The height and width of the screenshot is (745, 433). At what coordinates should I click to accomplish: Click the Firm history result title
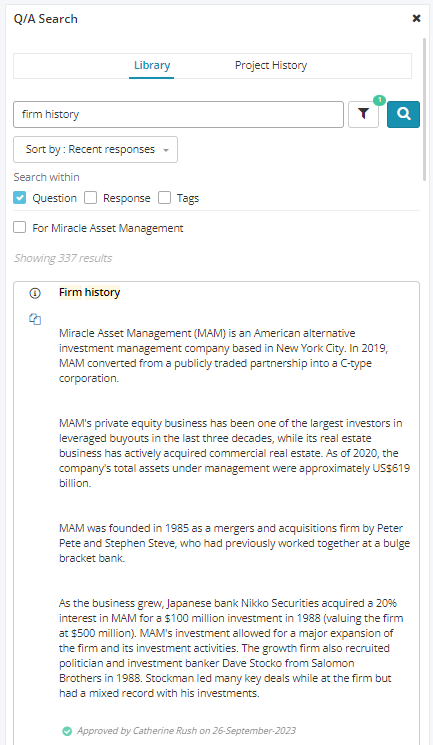(x=89, y=292)
